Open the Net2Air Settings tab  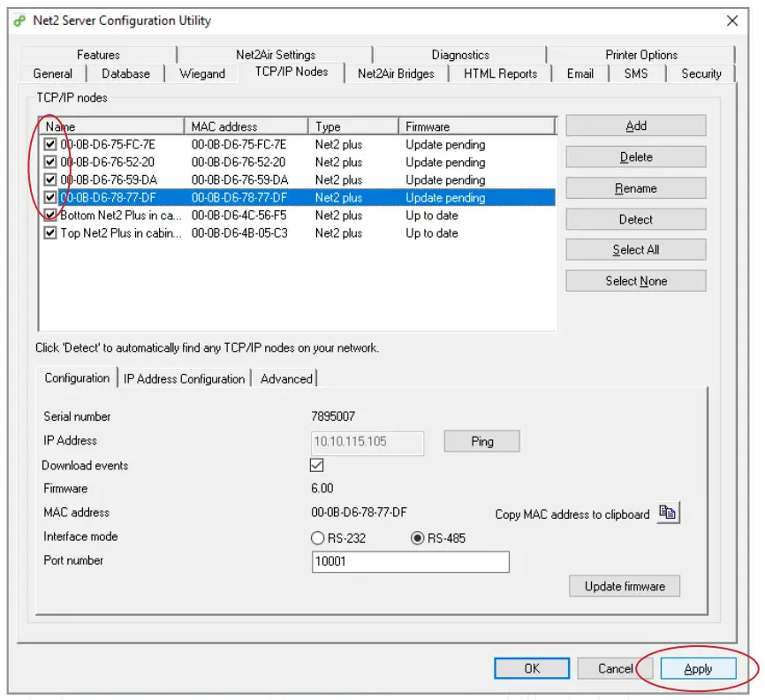coord(276,55)
